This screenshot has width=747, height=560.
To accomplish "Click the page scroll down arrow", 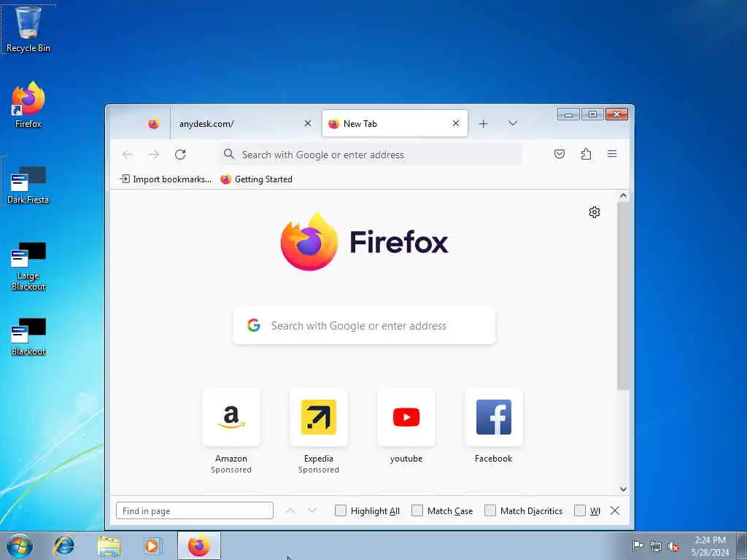I will coord(623,489).
